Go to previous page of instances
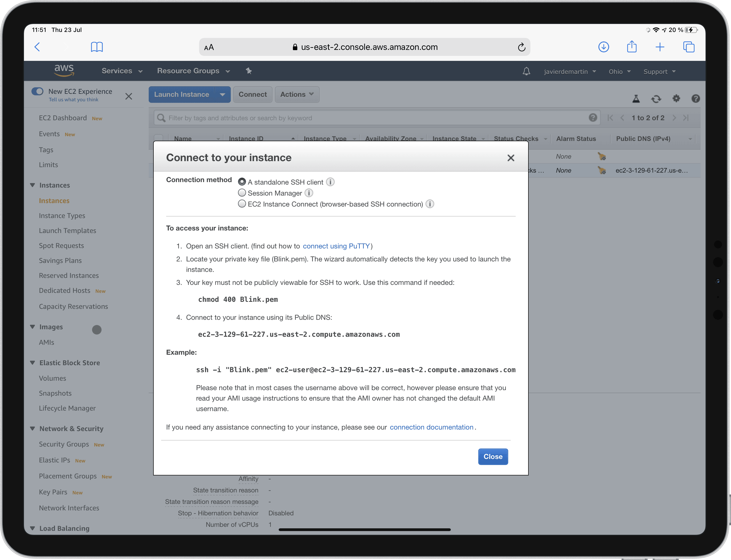This screenshot has width=731, height=560. coord(622,118)
